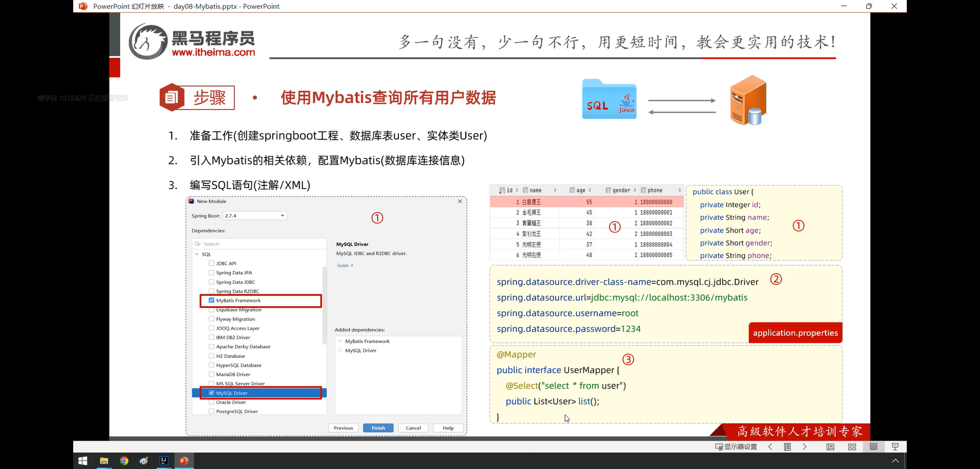Click private Integer id code line
The image size is (980, 469).
pyautogui.click(x=730, y=204)
